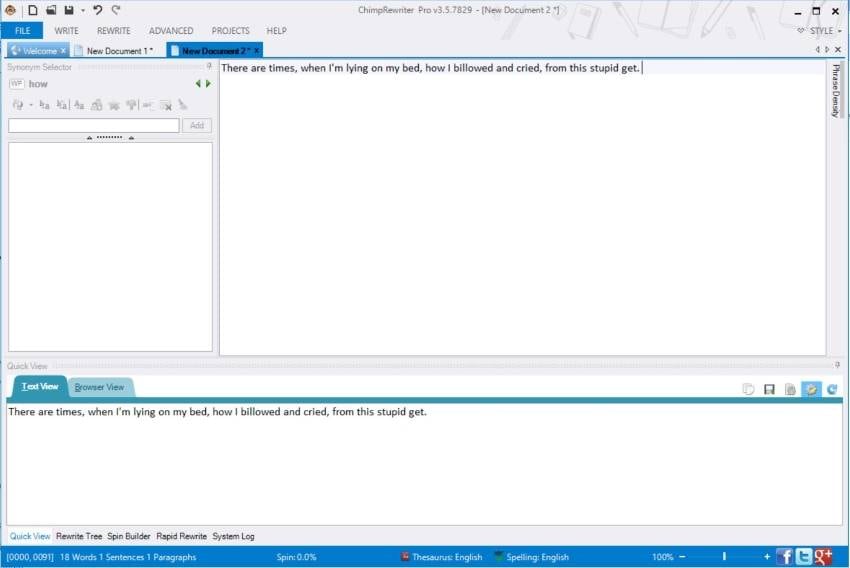850x568 pixels.
Task: Click the Quick View document pages icon
Action: point(790,389)
